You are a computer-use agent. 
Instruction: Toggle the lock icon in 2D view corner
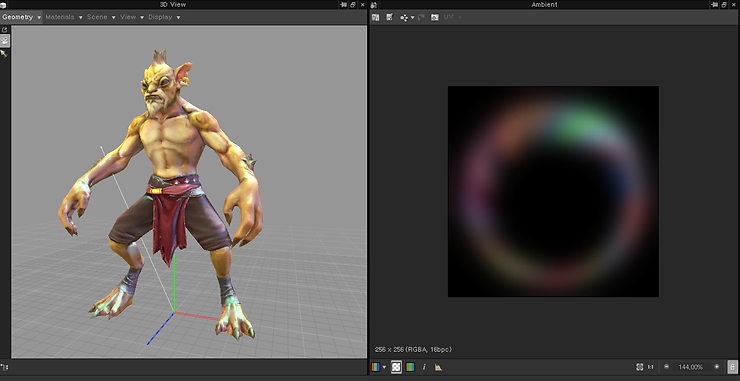733,367
